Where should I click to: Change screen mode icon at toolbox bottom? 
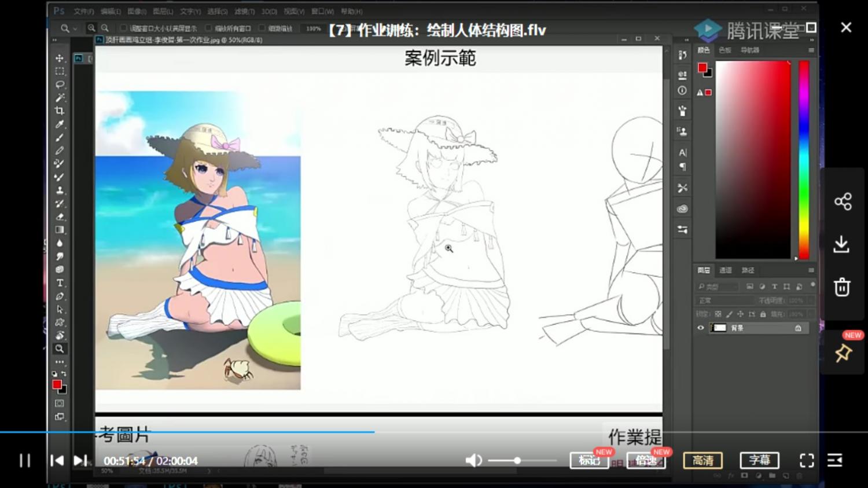[60, 417]
